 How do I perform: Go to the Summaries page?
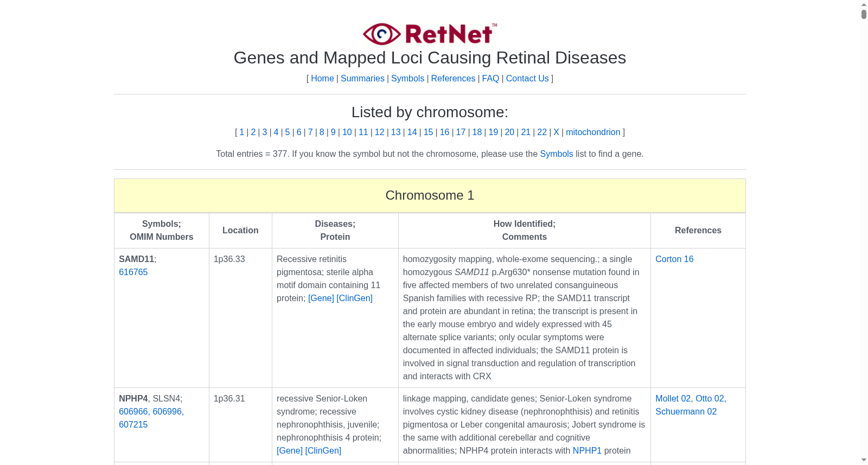(x=362, y=78)
